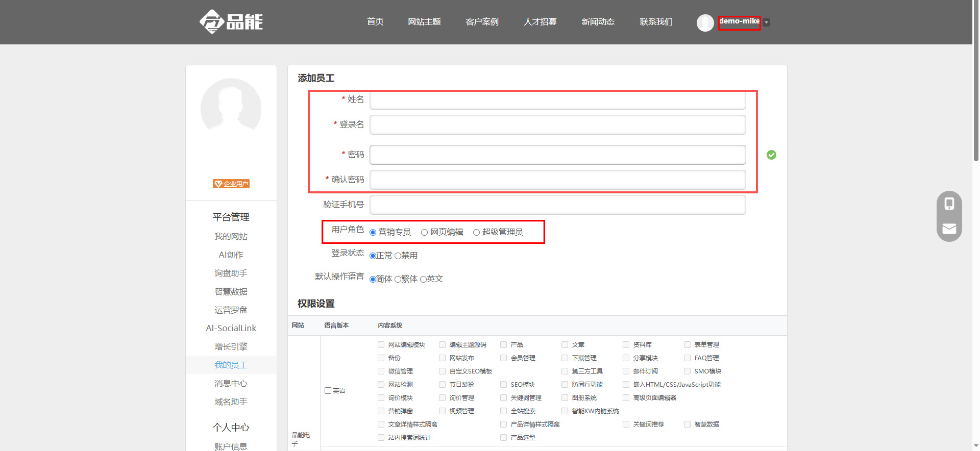Open AI-SocialLink in sidebar
Image resolution: width=980 pixels, height=451 pixels.
point(231,328)
